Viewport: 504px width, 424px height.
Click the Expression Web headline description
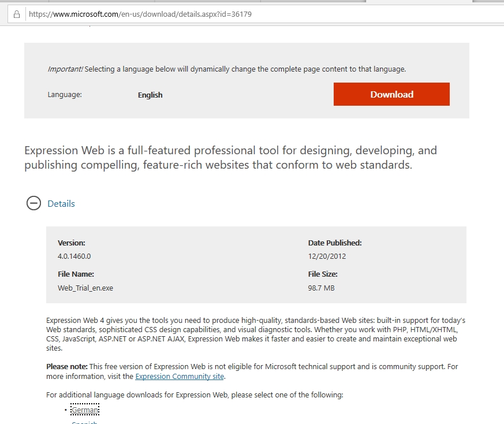[x=230, y=158]
